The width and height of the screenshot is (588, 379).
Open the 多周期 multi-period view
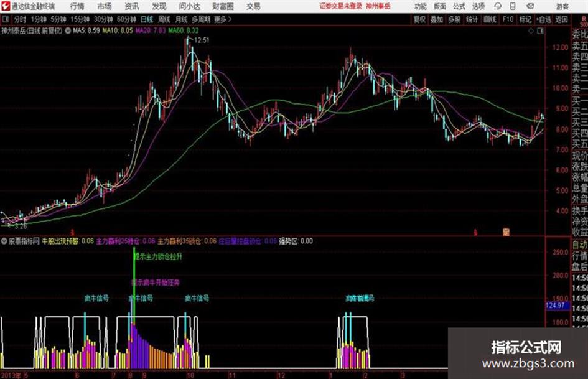pyautogui.click(x=201, y=19)
